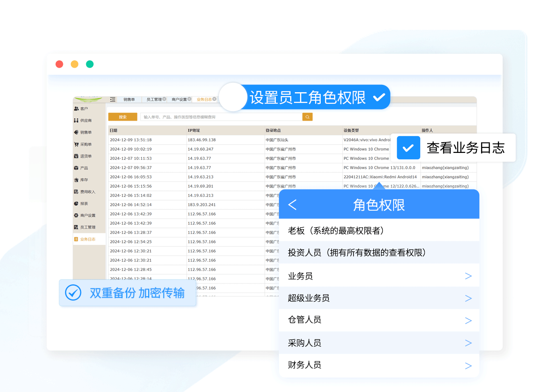Open 商户设置 gear icon in sidebar

(x=76, y=215)
